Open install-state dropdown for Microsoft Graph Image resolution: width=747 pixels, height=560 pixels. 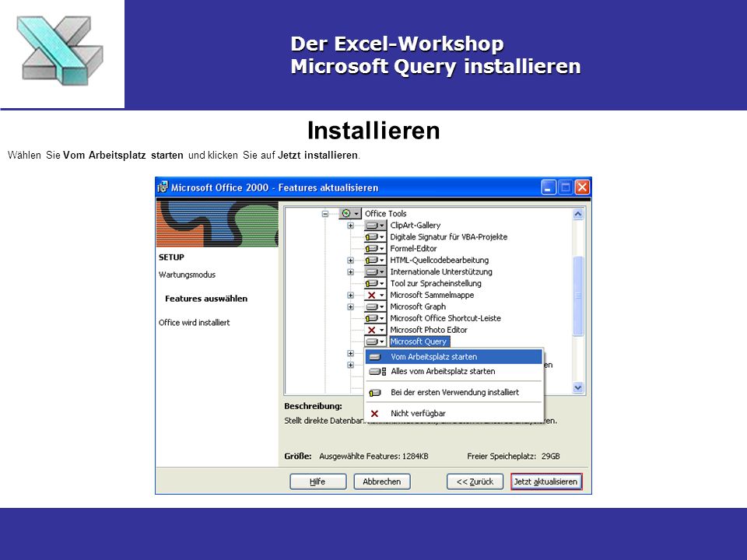(375, 306)
